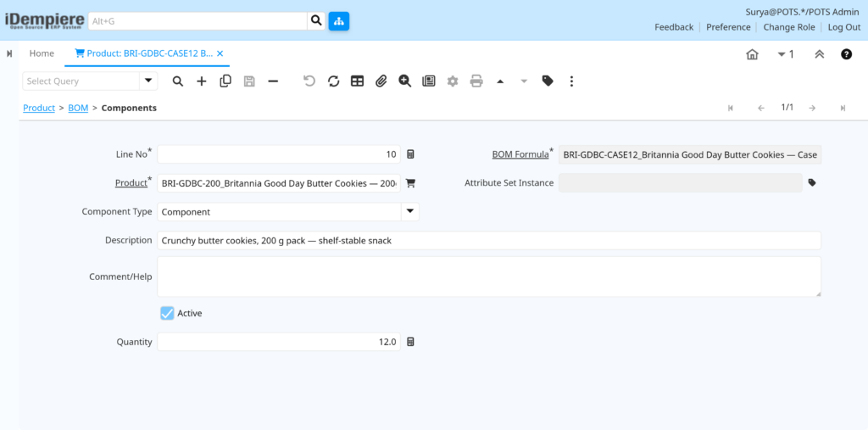Create a new record with the plus icon

(x=202, y=81)
